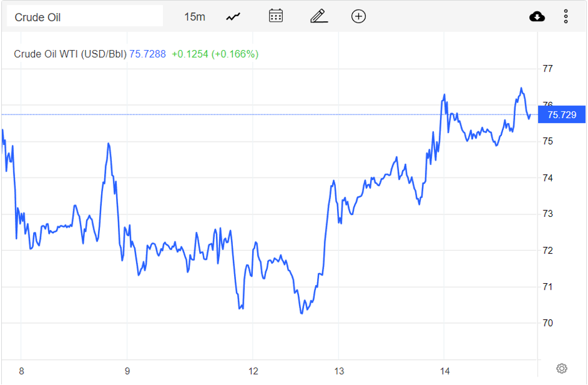Click the cloud download icon
Image resolution: width=588 pixels, height=385 pixels.
point(537,16)
